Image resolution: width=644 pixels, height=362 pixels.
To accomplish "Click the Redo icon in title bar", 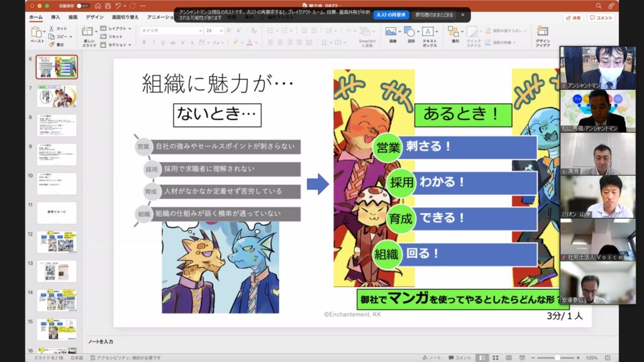I will pyautogui.click(x=132, y=6).
